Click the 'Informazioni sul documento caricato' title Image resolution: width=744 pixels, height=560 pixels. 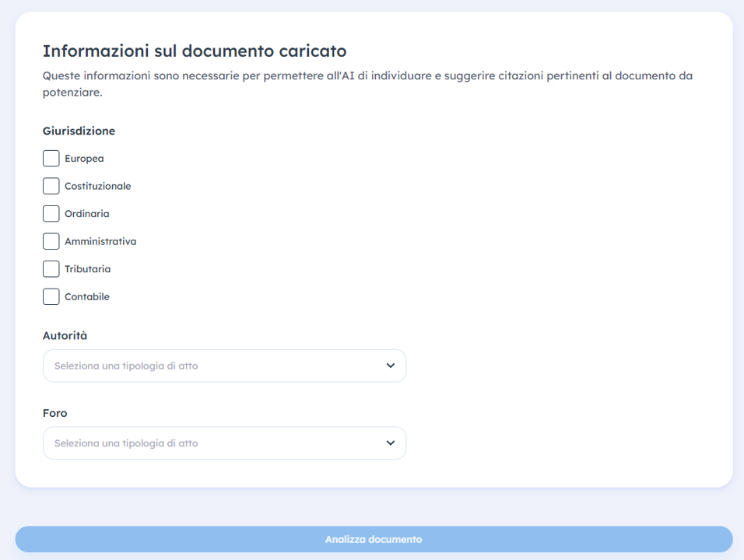[x=195, y=51]
